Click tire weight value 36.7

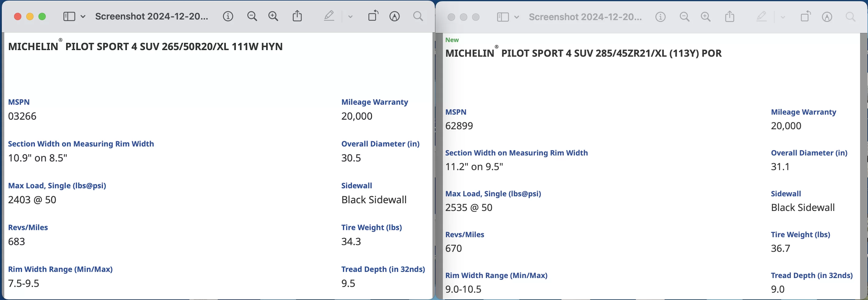point(780,248)
